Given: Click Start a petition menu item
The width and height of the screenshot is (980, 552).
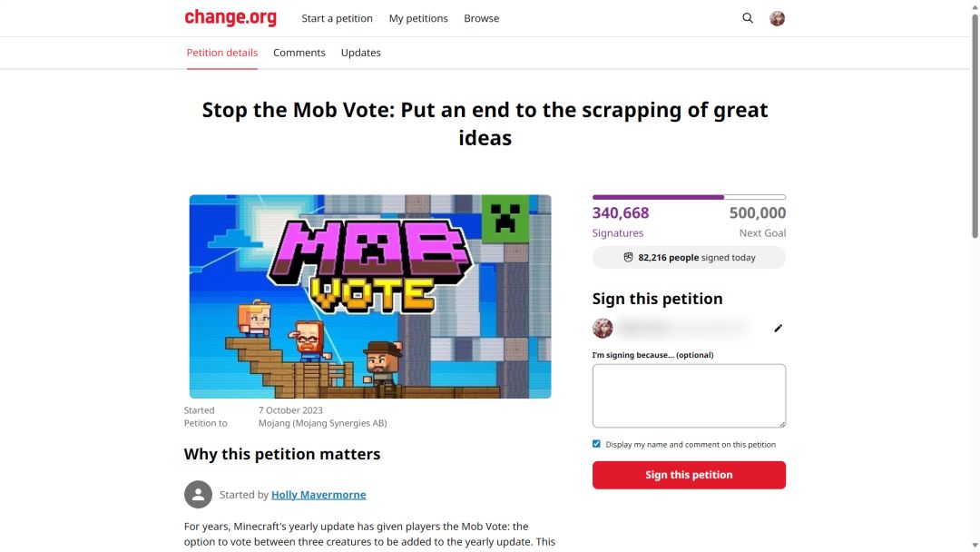Looking at the screenshot, I should pyautogui.click(x=337, y=18).
